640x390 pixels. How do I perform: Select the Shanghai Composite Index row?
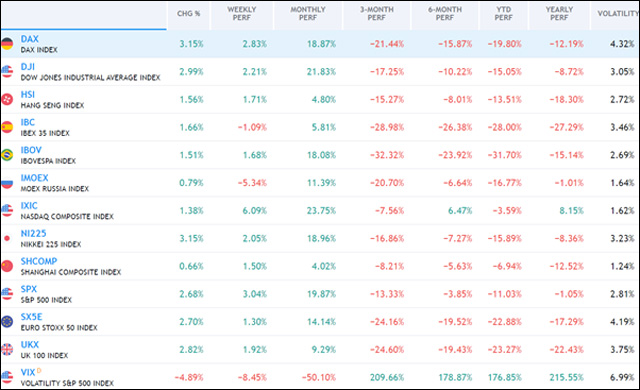pos(320,266)
